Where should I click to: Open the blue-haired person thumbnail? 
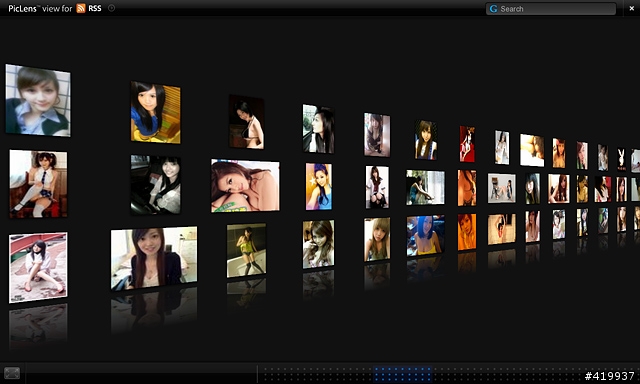point(425,235)
